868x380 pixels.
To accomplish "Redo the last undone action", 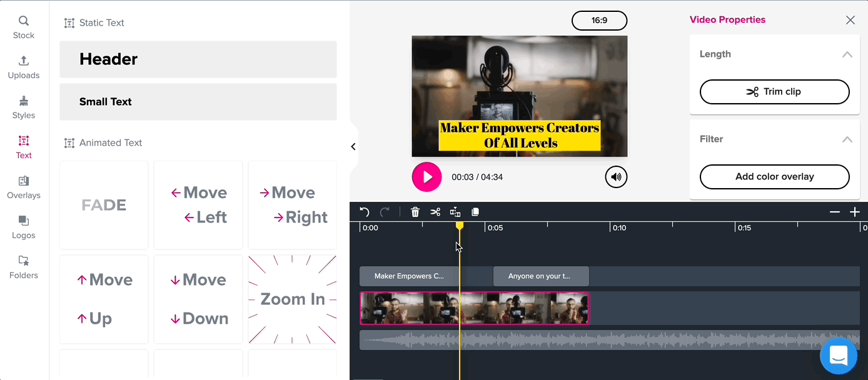I will [385, 212].
